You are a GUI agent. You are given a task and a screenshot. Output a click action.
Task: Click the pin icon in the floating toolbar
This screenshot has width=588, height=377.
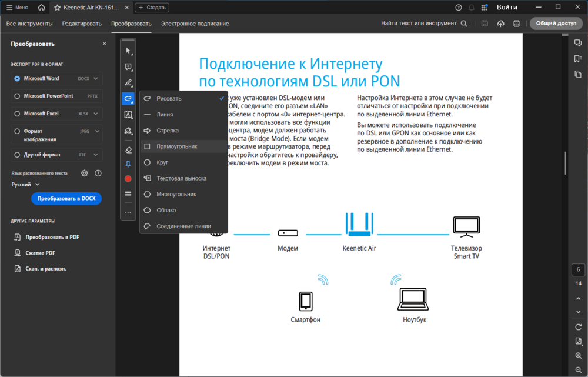[128, 165]
